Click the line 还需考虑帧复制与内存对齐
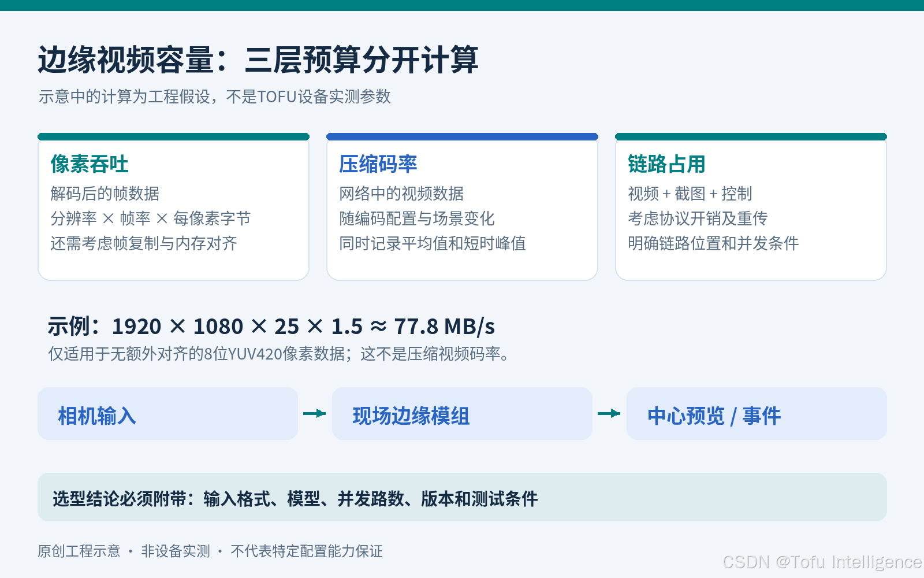The width and height of the screenshot is (924, 578). [144, 243]
